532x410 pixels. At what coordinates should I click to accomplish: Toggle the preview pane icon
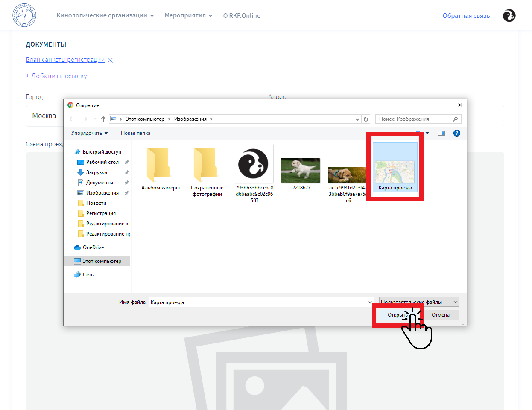pos(441,133)
